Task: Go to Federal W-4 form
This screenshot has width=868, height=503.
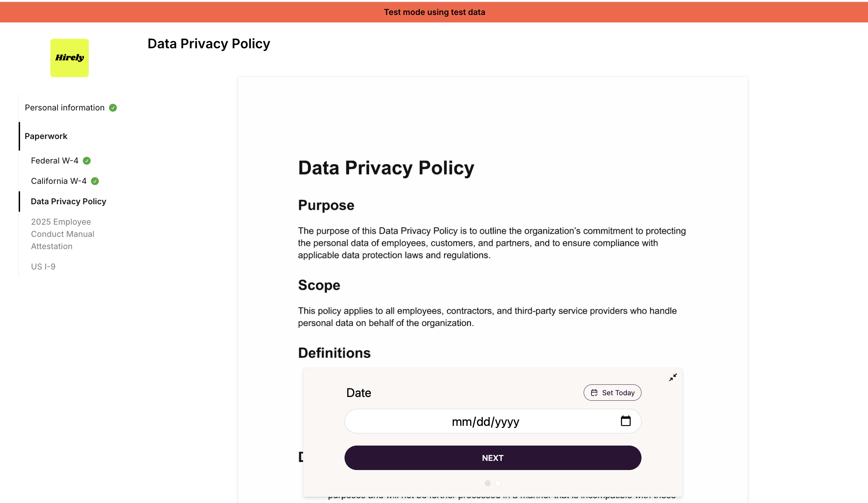Action: coord(55,161)
